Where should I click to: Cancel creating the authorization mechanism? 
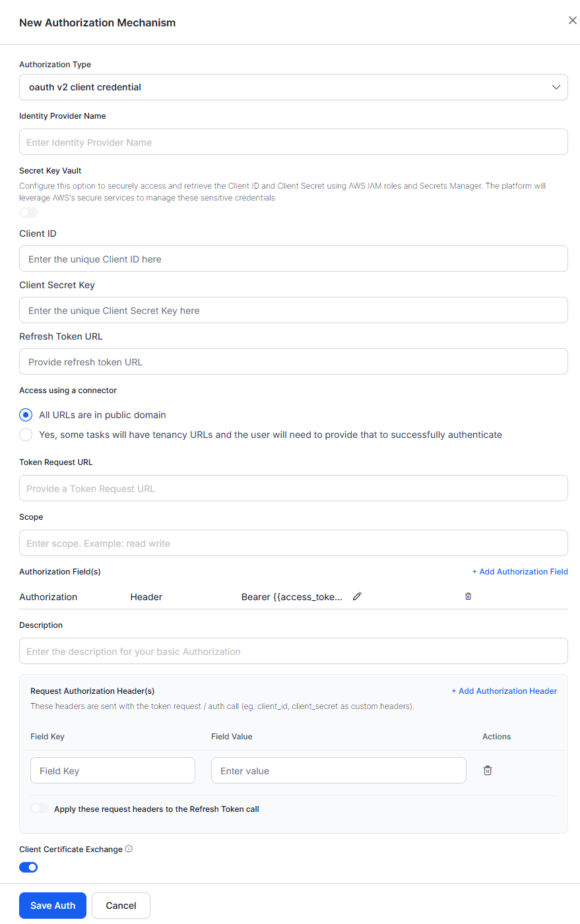121,905
